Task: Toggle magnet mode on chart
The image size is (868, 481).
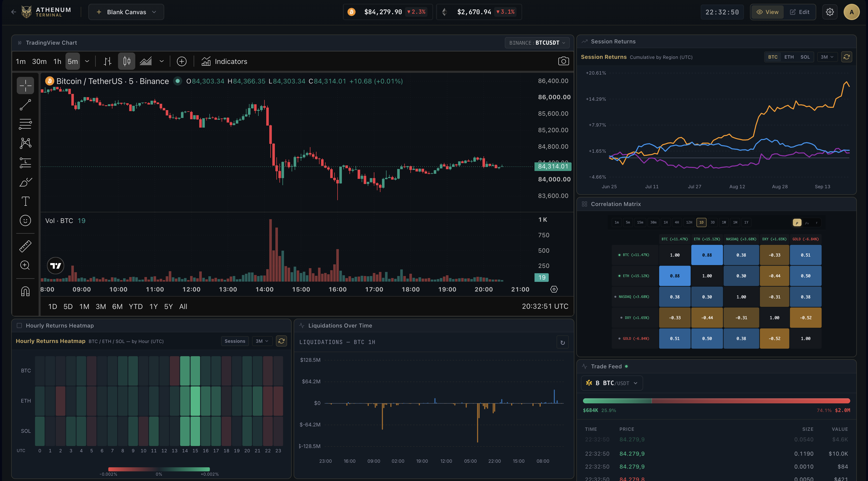Action: pos(25,291)
